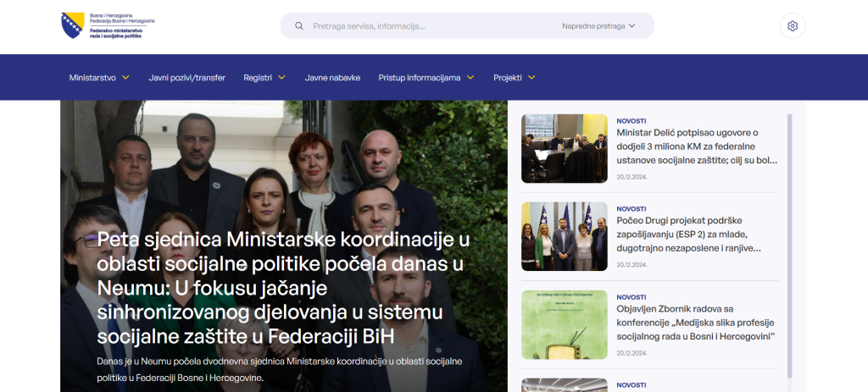Click the date 20.12.2024. under the Ministar Delić article
This screenshot has width=868, height=392.
tap(632, 177)
